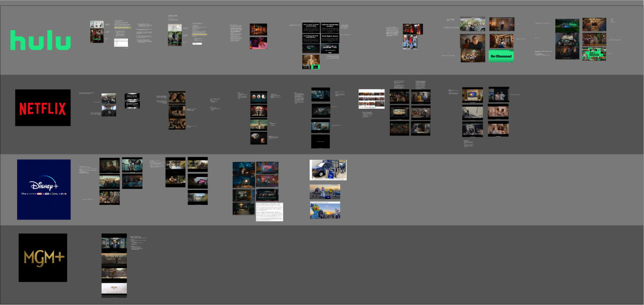Select the gold MGM+ logo tile
Viewport: 644px width, 305px height.
tap(42, 258)
